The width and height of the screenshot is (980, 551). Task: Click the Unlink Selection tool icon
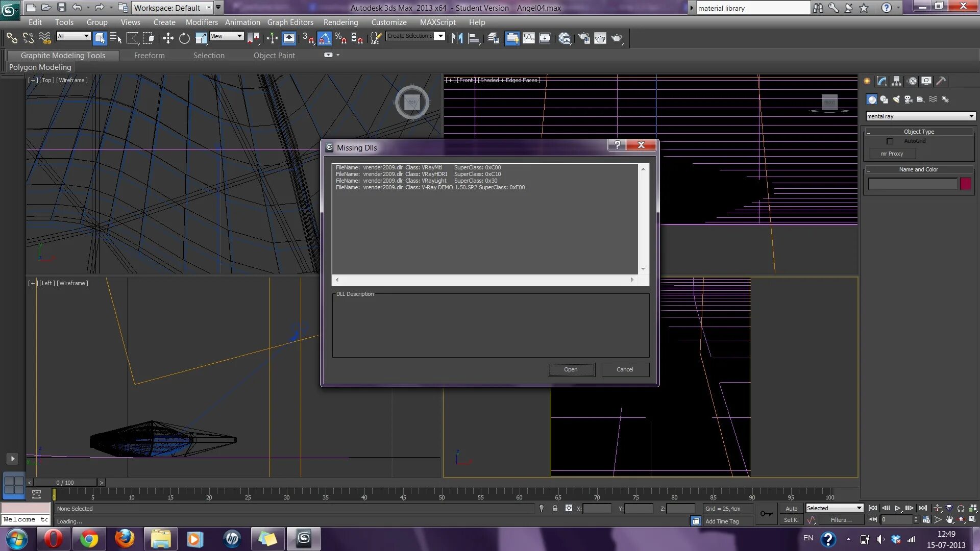28,38
